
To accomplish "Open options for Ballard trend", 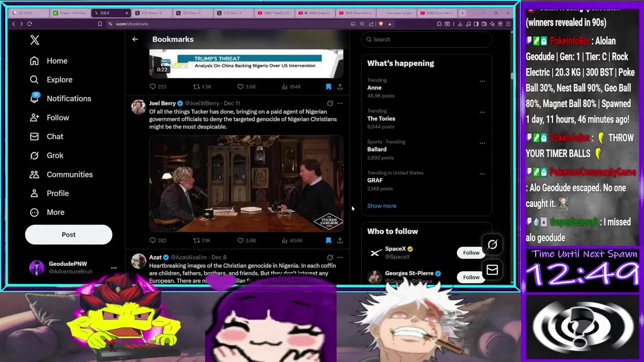I will (x=482, y=143).
